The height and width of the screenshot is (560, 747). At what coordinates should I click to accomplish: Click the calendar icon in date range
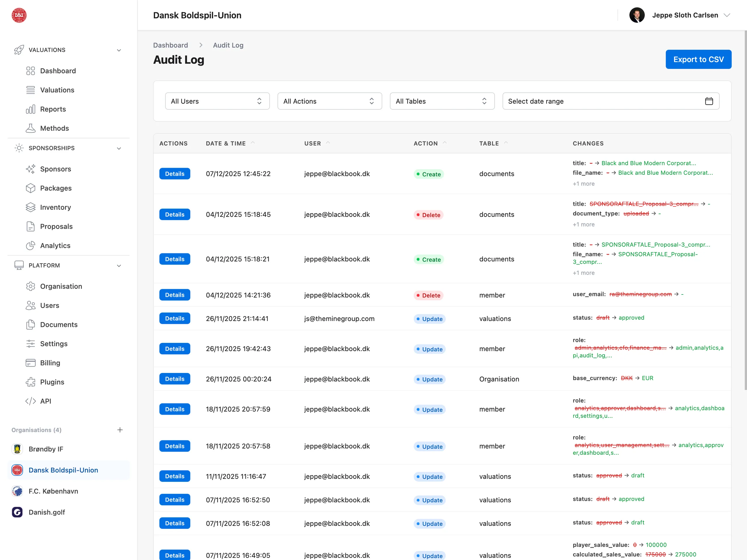click(x=709, y=101)
